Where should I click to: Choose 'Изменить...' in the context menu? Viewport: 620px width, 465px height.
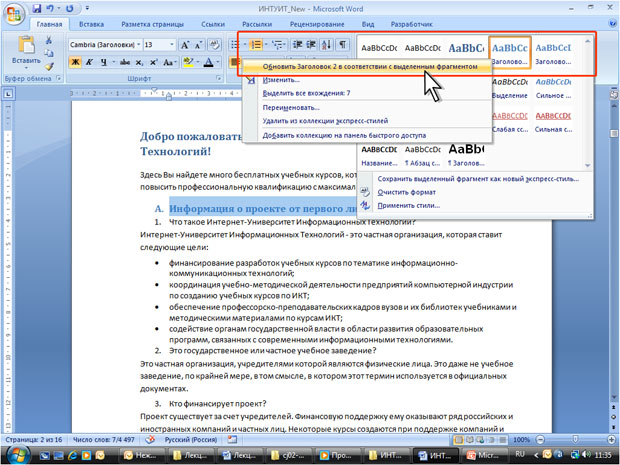(x=367, y=80)
